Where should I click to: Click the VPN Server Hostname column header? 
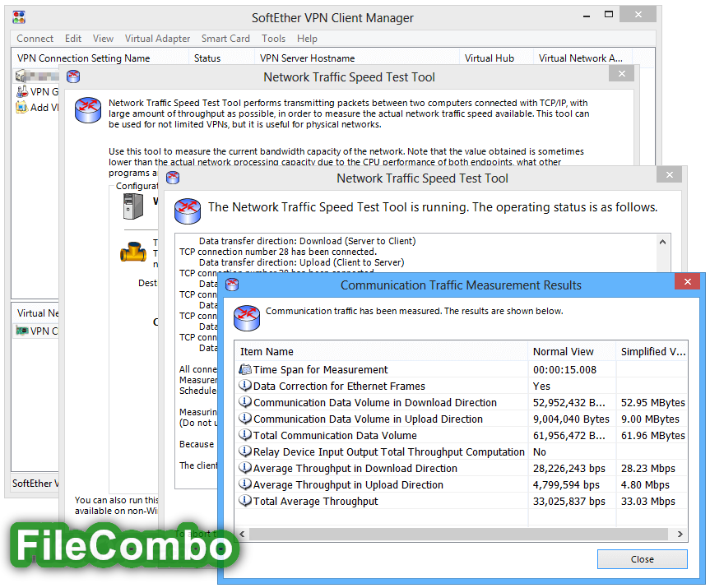pyautogui.click(x=357, y=58)
